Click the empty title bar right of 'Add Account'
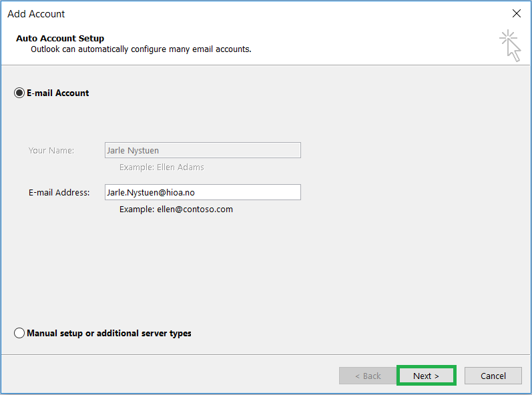 point(285,13)
